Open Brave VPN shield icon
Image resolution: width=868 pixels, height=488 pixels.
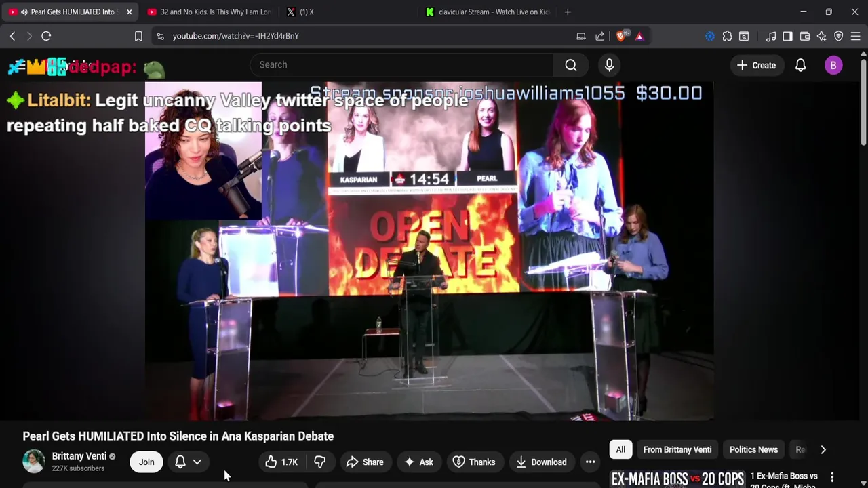pyautogui.click(x=839, y=36)
